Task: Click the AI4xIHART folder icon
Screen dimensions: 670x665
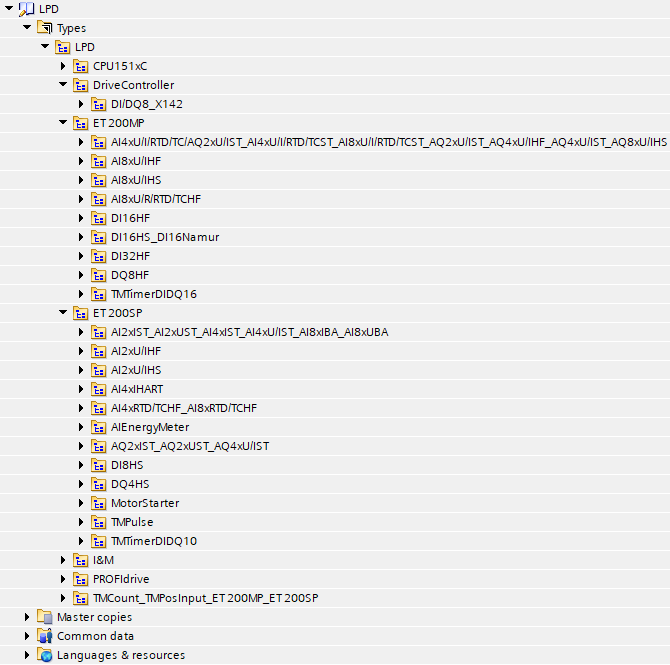Action: coord(99,389)
